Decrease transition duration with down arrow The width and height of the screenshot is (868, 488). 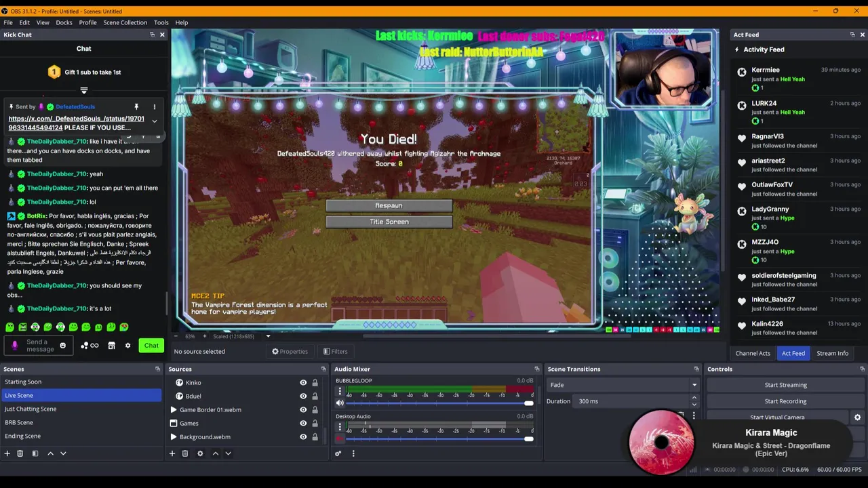pos(694,404)
